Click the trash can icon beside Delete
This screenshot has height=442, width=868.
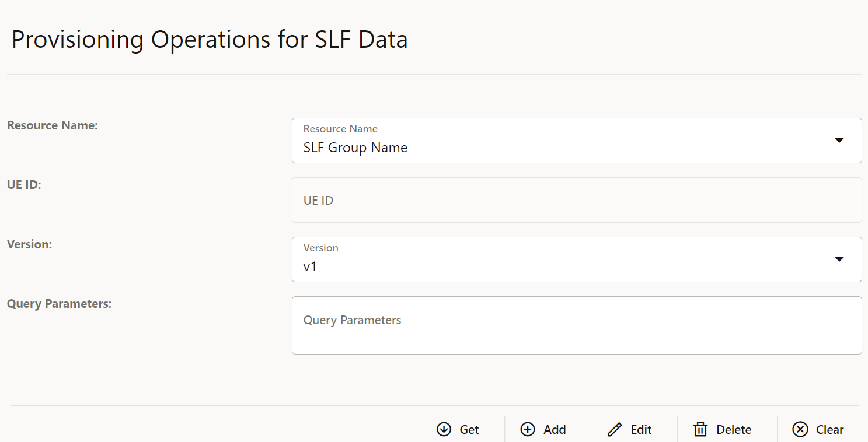pos(700,429)
